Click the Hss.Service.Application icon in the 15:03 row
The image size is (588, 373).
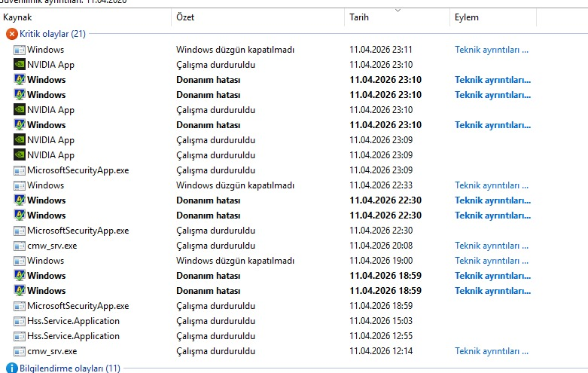coord(20,321)
